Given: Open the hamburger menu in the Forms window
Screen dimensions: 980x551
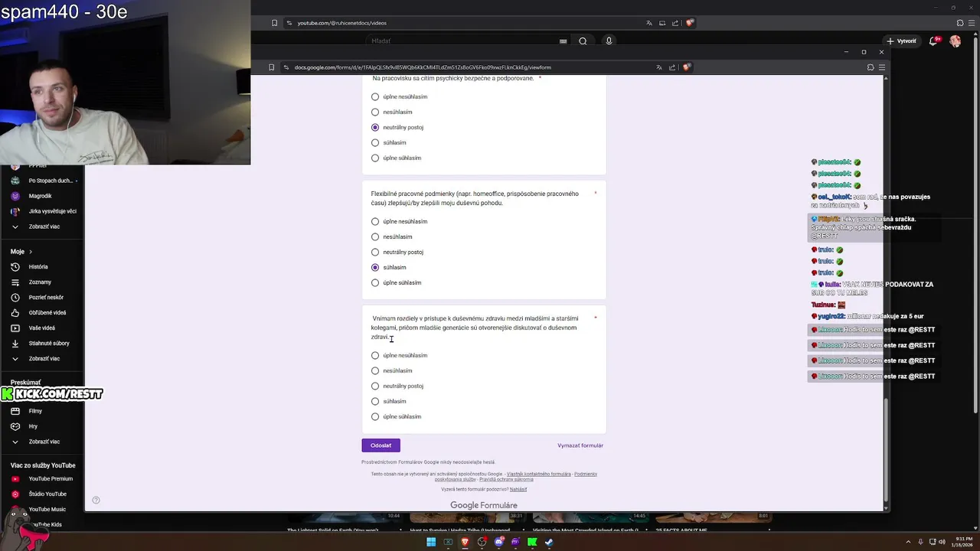Looking at the screenshot, I should pos(882,67).
